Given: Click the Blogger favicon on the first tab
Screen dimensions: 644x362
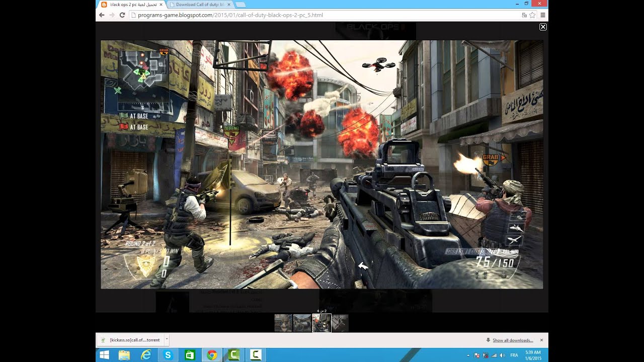Looking at the screenshot, I should pyautogui.click(x=104, y=5).
